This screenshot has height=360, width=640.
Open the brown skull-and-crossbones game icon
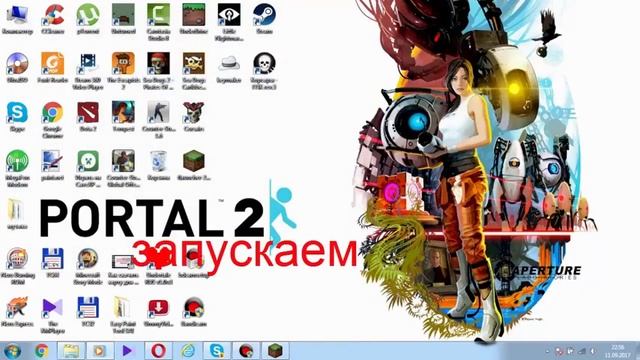click(x=194, y=64)
